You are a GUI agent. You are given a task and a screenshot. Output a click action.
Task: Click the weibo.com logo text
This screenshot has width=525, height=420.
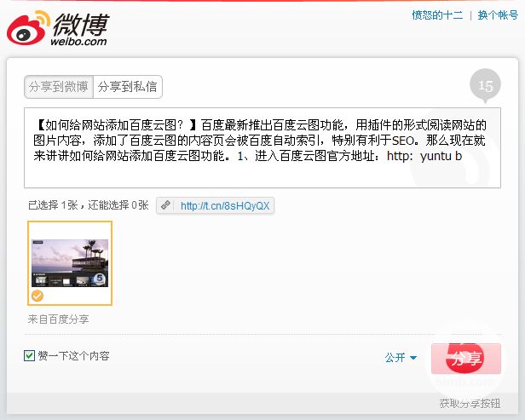(x=78, y=42)
